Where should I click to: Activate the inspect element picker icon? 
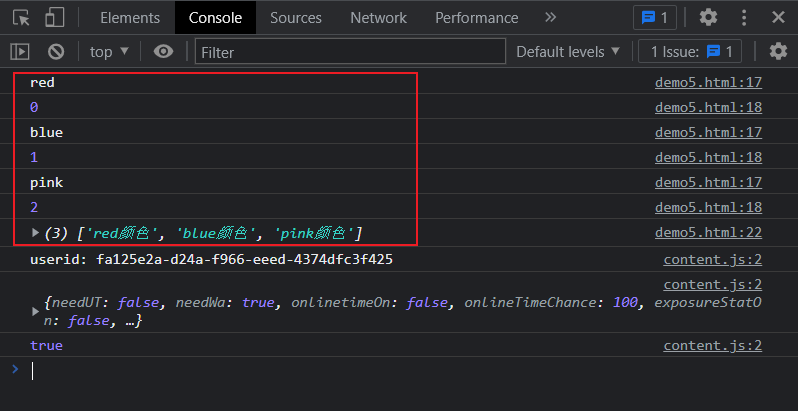coord(22,17)
